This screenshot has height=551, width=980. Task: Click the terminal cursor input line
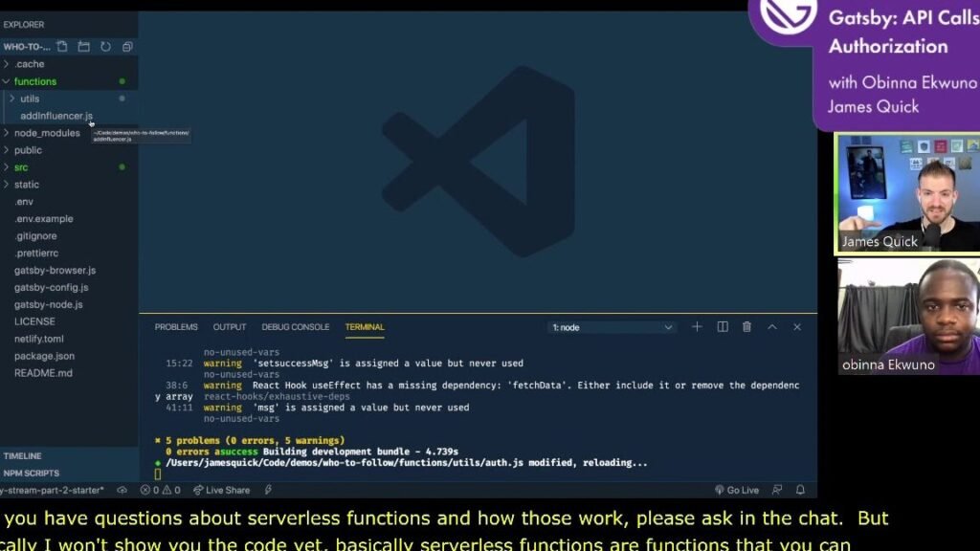coord(158,474)
